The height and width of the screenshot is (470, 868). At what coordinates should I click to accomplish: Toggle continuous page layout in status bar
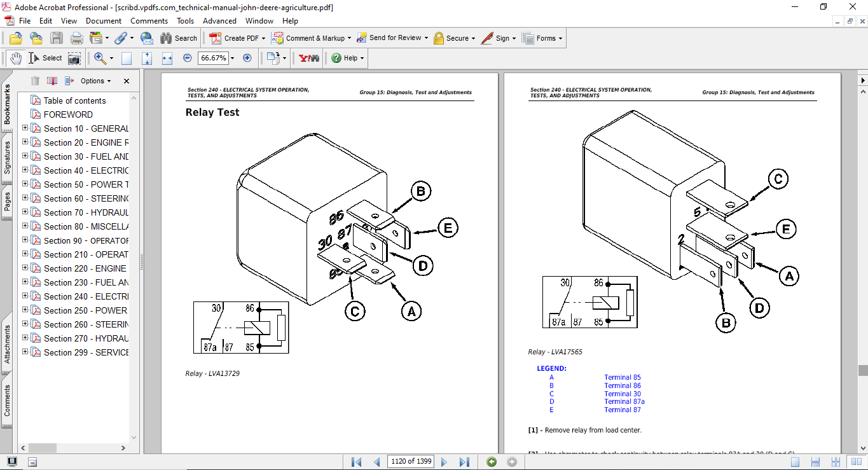(x=816, y=462)
